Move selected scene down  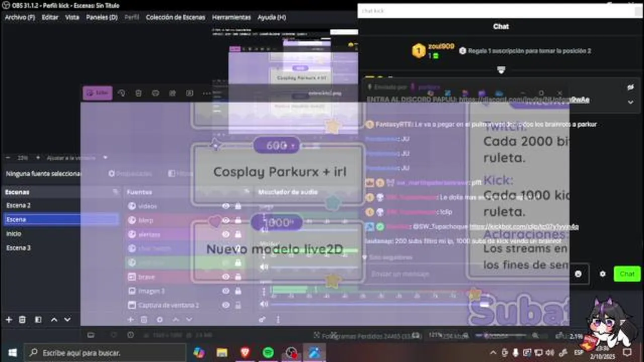(x=67, y=320)
